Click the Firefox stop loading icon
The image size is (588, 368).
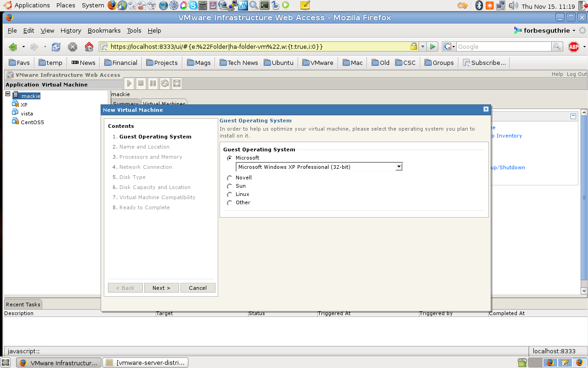72,47
